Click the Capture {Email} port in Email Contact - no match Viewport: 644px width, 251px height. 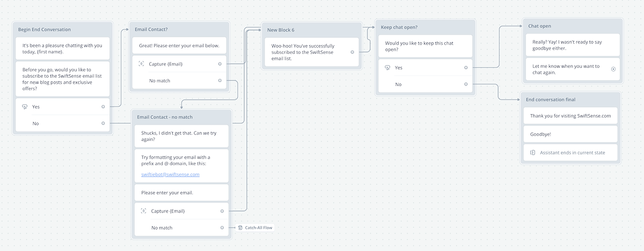click(x=222, y=211)
